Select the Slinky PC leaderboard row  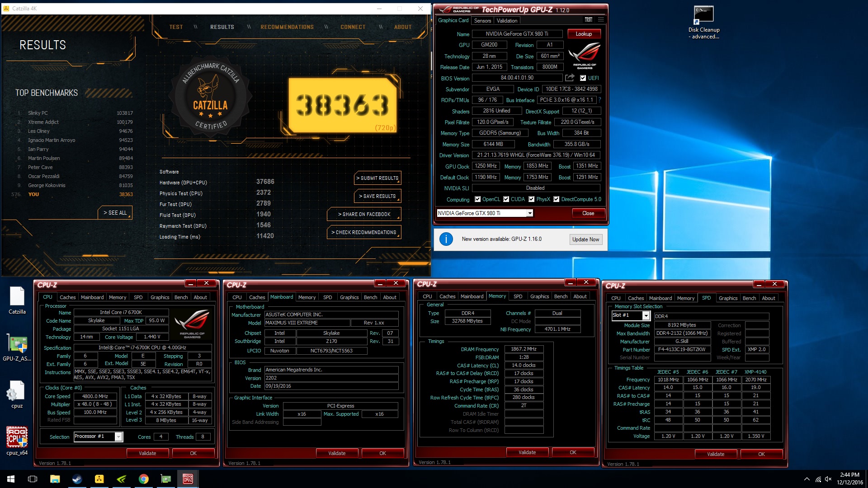coord(75,113)
